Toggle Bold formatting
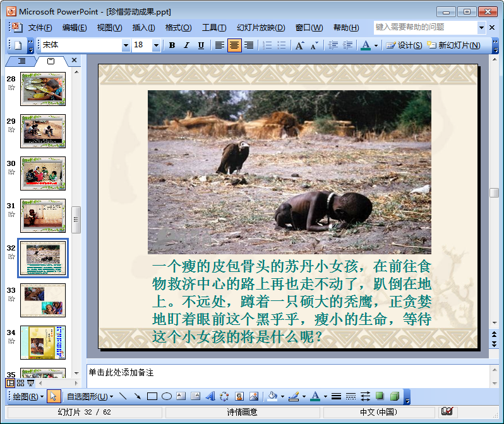Viewport: 504px width, 424px height. point(172,45)
